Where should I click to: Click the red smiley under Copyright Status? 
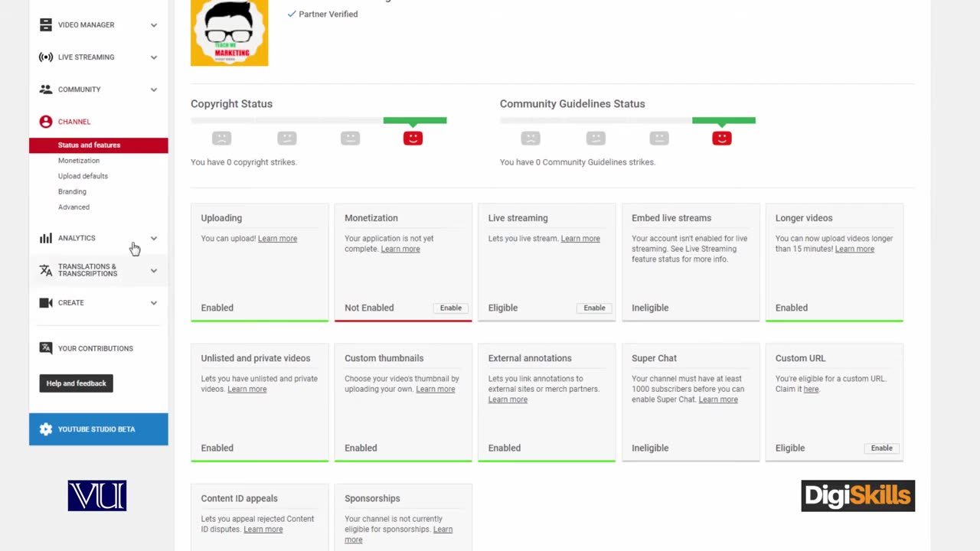(x=413, y=138)
